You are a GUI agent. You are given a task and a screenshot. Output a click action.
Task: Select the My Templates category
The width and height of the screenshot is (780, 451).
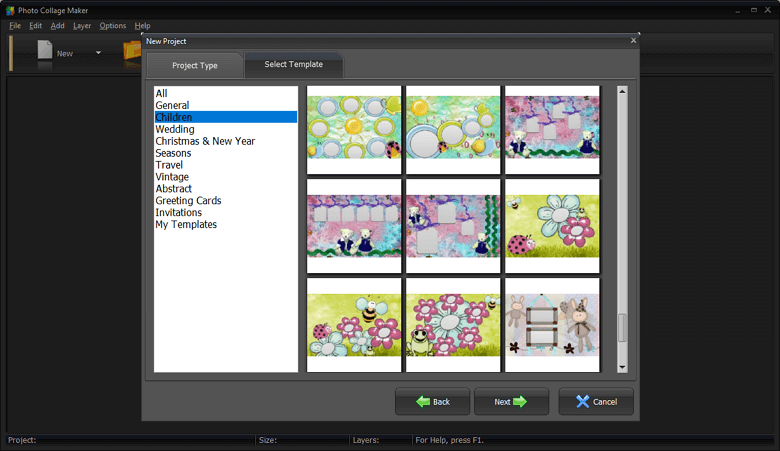[x=226, y=225]
